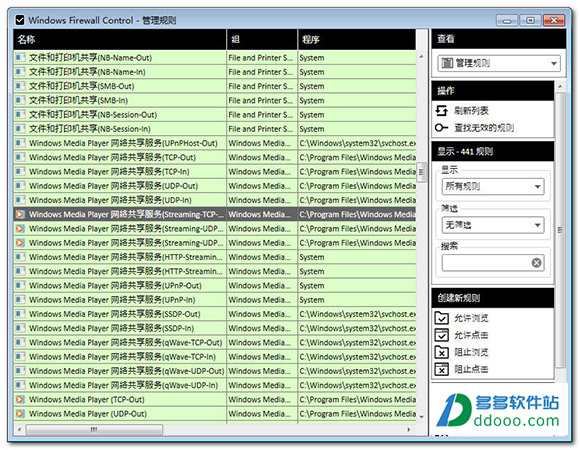Select the 网络共享服务(TCP-In) rule row
This screenshot has height=450, width=580.
(215, 172)
